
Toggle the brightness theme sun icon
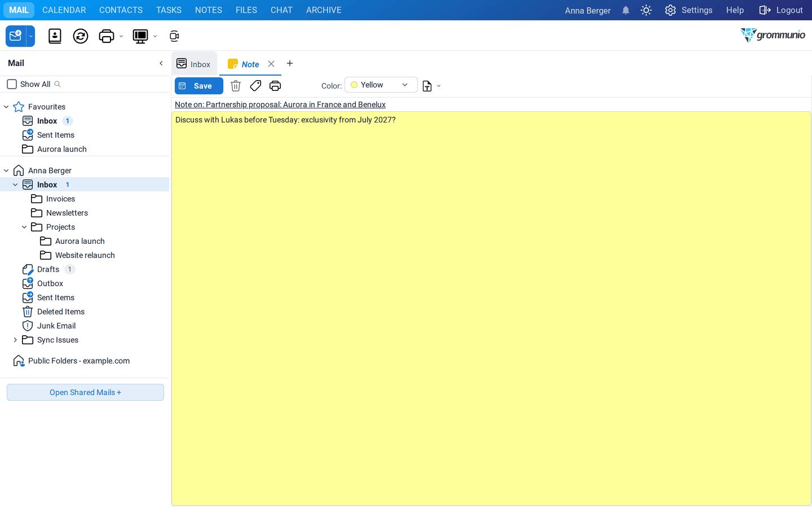pyautogui.click(x=646, y=10)
